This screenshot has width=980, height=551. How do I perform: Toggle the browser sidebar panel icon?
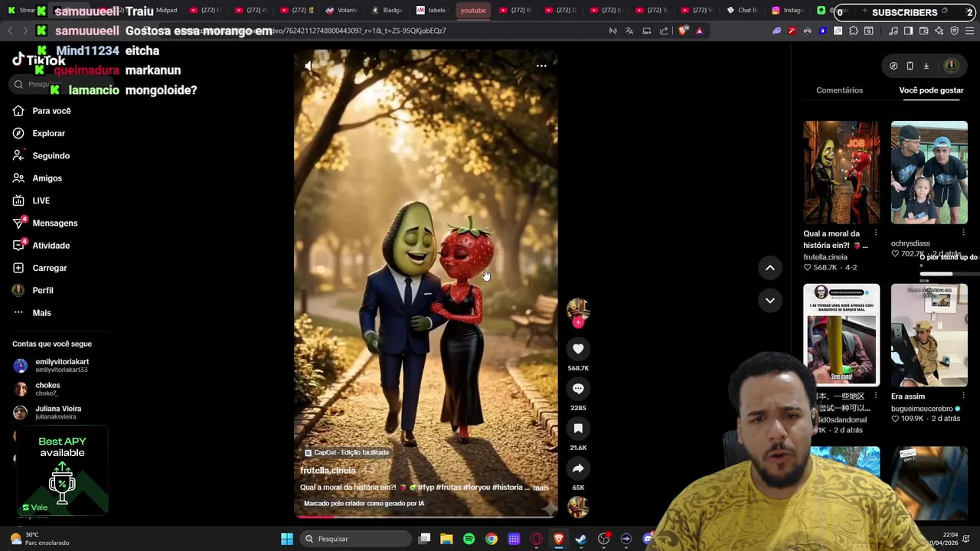click(x=908, y=31)
